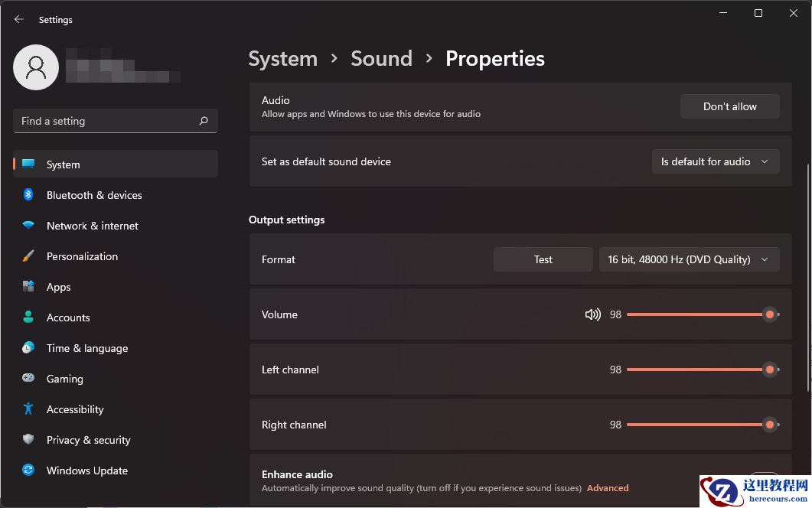Image resolution: width=812 pixels, height=508 pixels.
Task: Click the back arrow at top left
Action: [18, 19]
